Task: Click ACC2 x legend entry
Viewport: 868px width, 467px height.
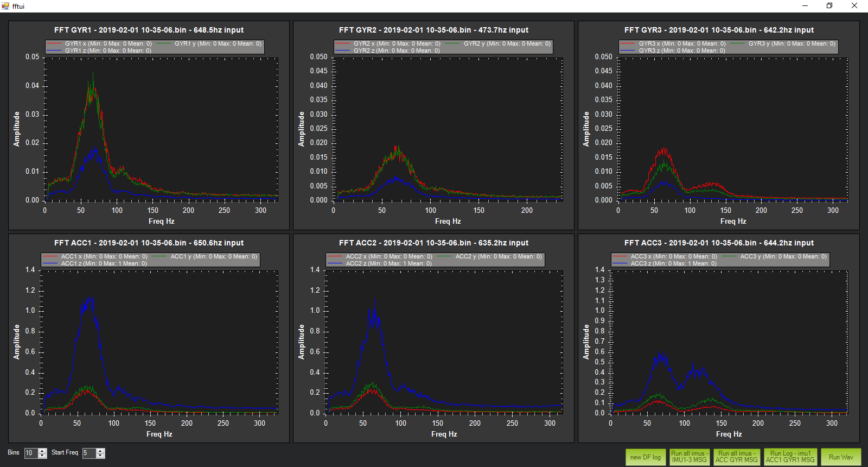Action: [x=380, y=256]
